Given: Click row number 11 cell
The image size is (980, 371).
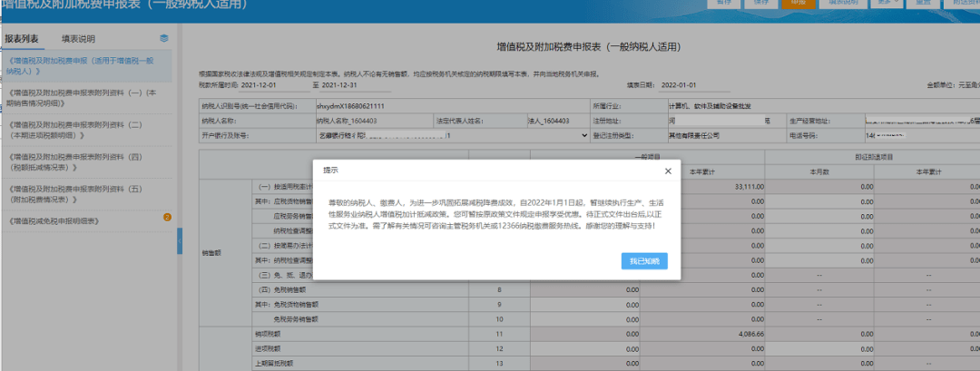Looking at the screenshot, I should coord(499,334).
